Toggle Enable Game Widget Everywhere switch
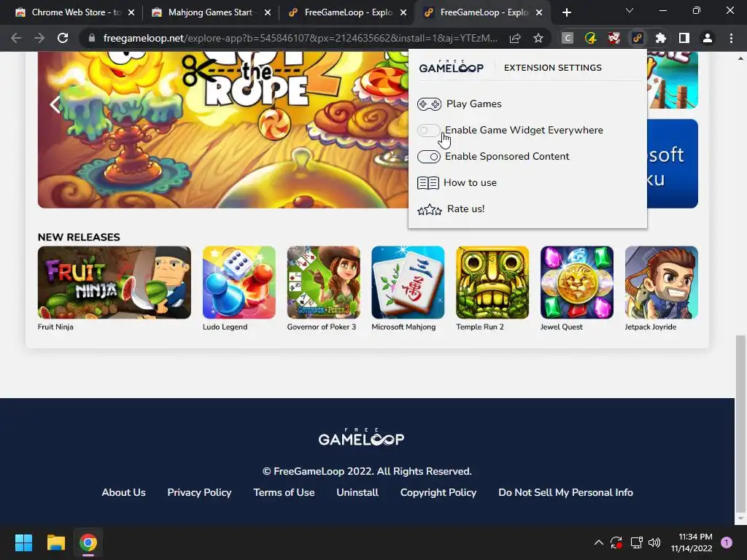This screenshot has height=560, width=747. pyautogui.click(x=428, y=131)
